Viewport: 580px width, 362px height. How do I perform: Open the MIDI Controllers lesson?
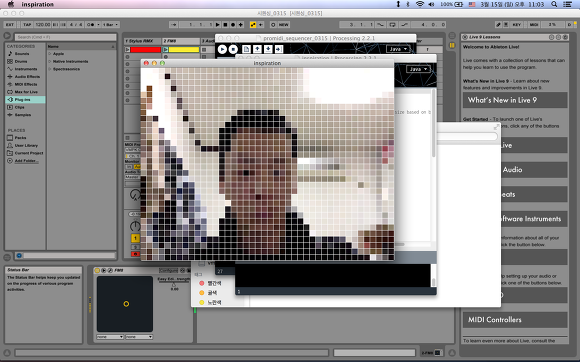point(515,320)
